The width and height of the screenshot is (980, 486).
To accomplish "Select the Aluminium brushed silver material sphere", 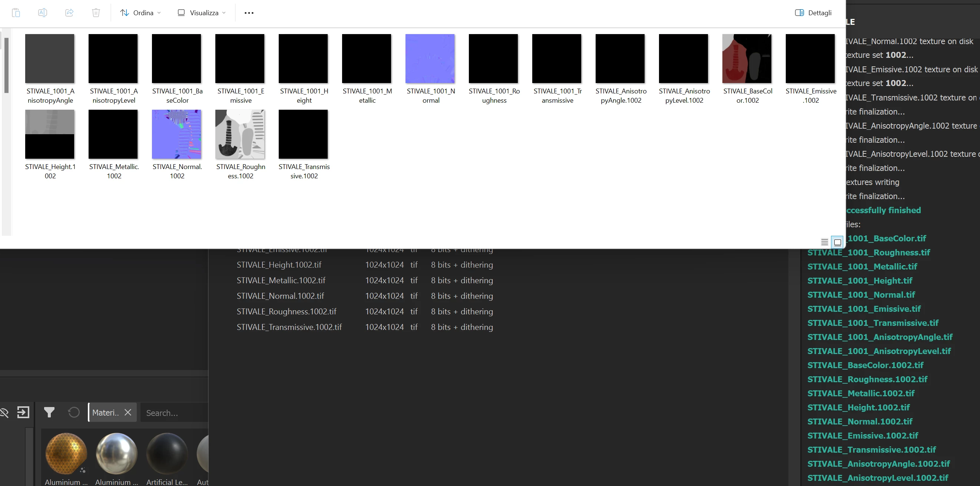I will click(116, 454).
